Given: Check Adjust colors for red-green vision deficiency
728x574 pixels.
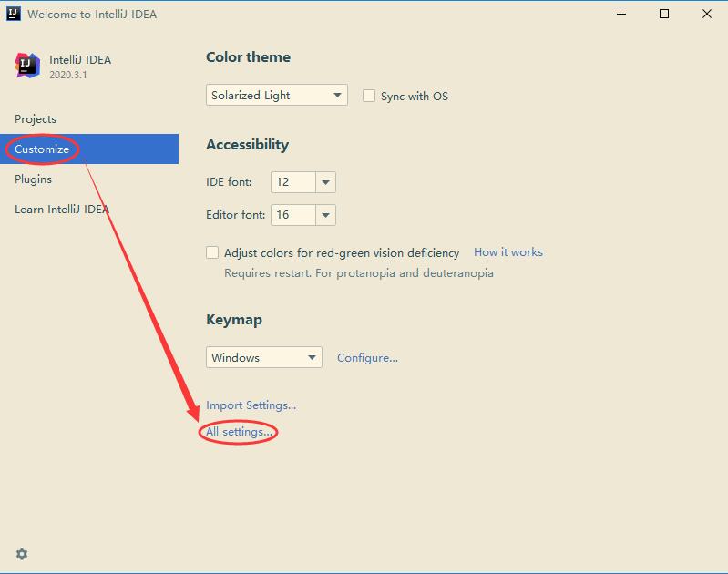Looking at the screenshot, I should coord(212,252).
